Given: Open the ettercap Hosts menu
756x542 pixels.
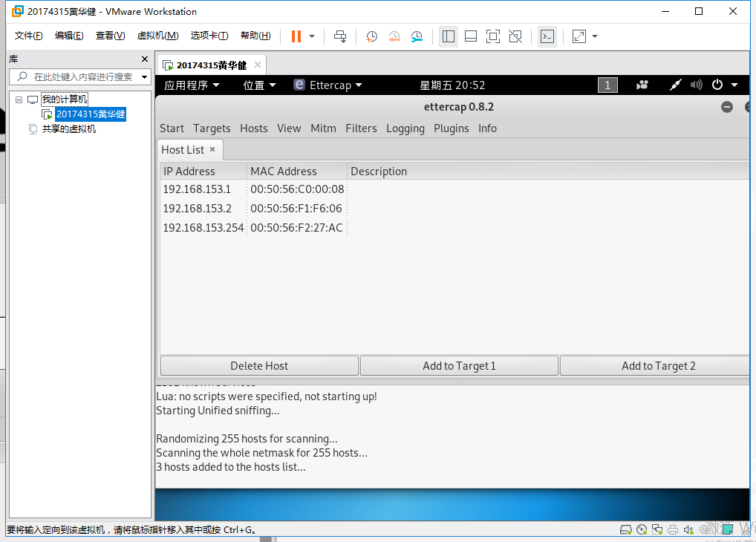Looking at the screenshot, I should tap(253, 128).
